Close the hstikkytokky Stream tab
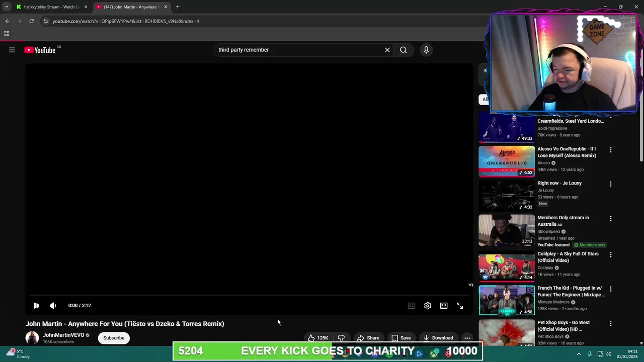Image resolution: width=644 pixels, height=362 pixels. (x=86, y=7)
